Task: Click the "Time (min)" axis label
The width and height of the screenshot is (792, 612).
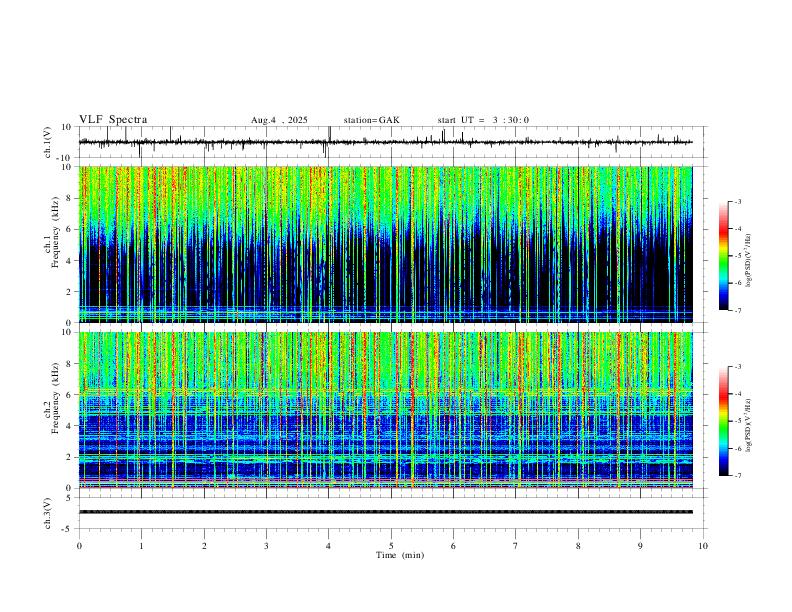Action: click(400, 555)
